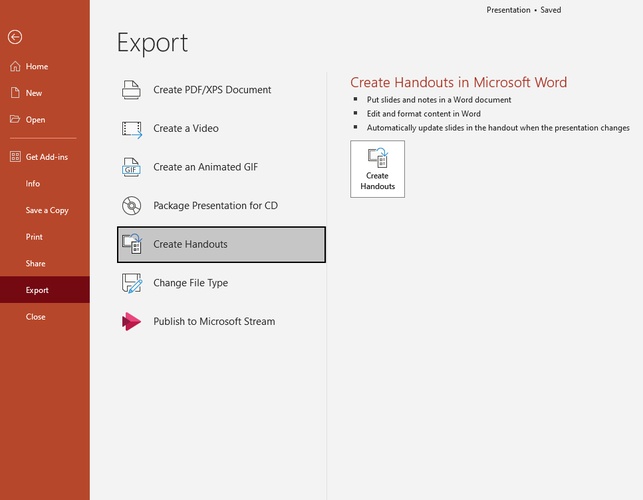Viewport: 643px width, 500px height.
Task: Click the PDF/XPS printer document icon
Action: point(131,89)
